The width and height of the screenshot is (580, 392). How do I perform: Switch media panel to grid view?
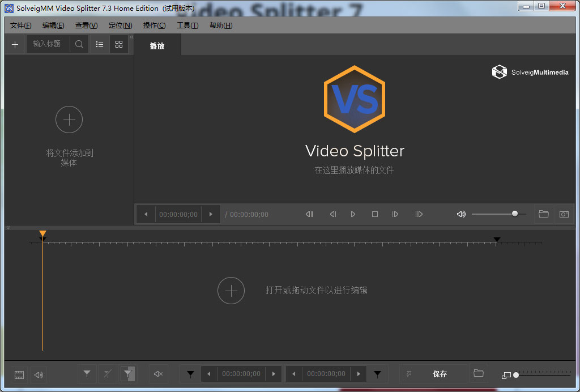tap(118, 44)
